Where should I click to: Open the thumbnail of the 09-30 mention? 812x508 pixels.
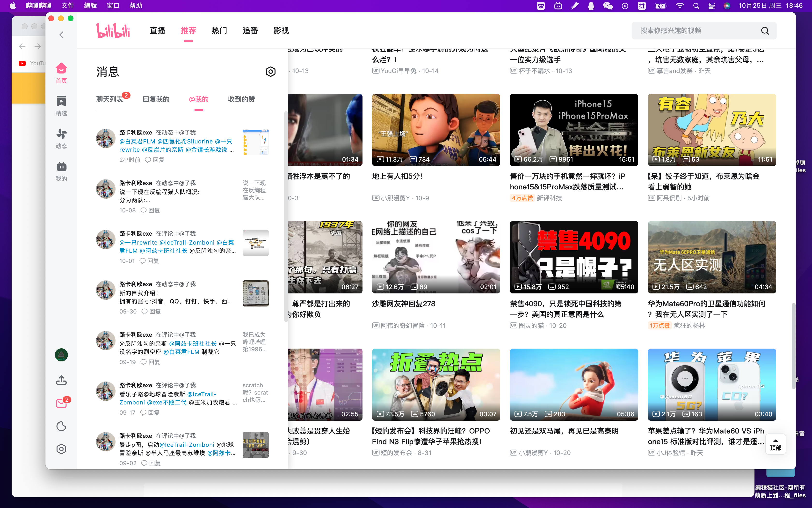[x=256, y=293]
